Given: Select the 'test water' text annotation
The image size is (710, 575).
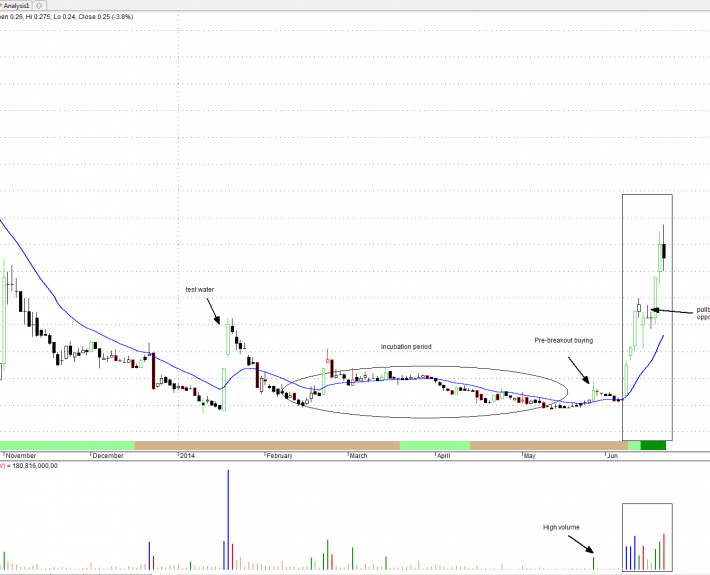Looking at the screenshot, I should coord(199,289).
